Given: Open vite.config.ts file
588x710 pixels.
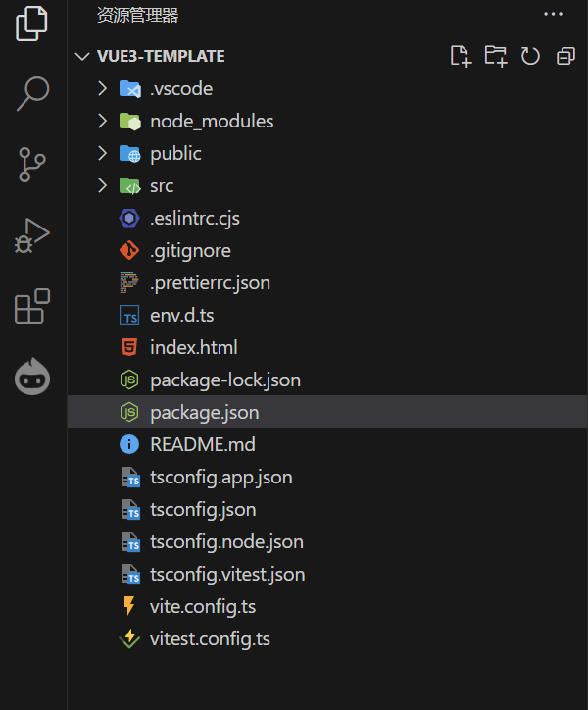Looking at the screenshot, I should click(x=203, y=607).
